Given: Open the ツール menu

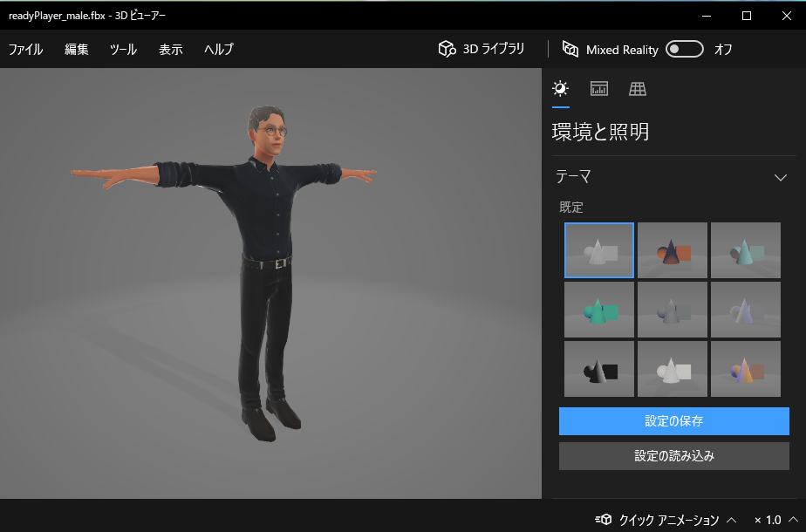Looking at the screenshot, I should pos(123,50).
